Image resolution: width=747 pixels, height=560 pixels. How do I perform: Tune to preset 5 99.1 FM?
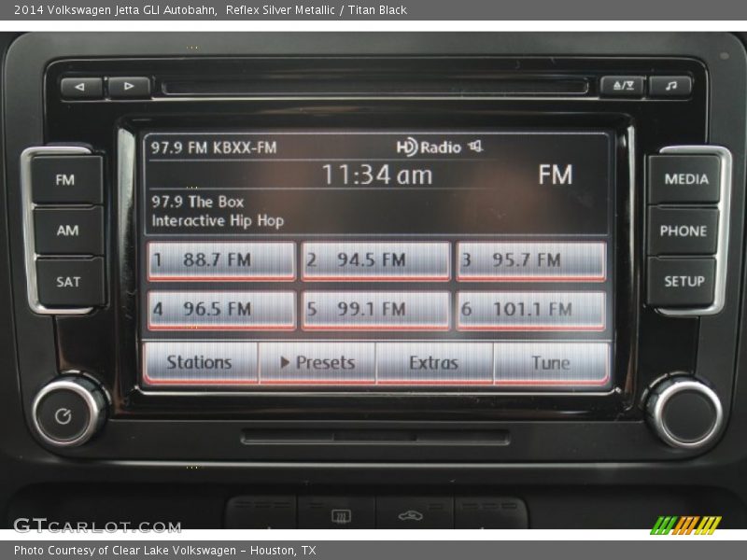[376, 310]
